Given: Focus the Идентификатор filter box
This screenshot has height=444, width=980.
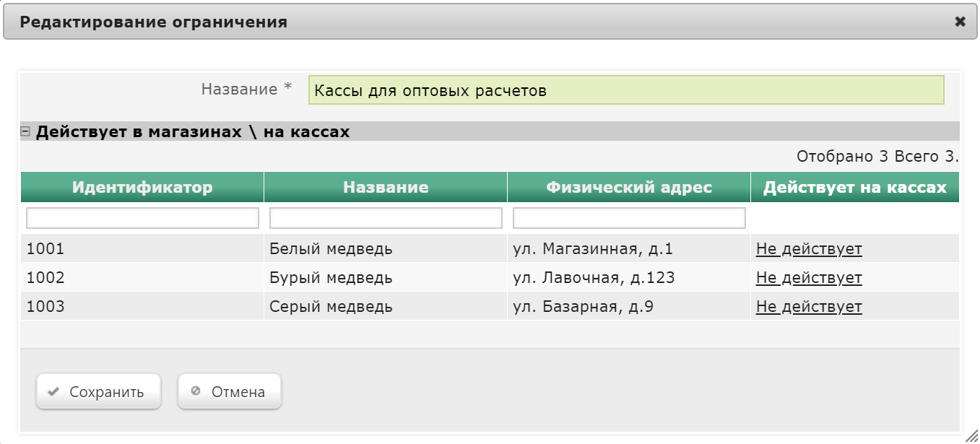Looking at the screenshot, I should 142,218.
